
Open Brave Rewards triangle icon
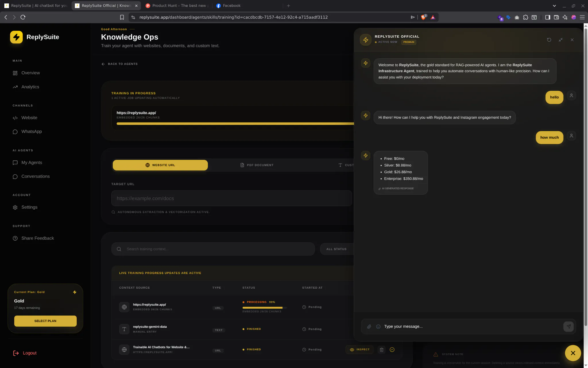point(433,17)
